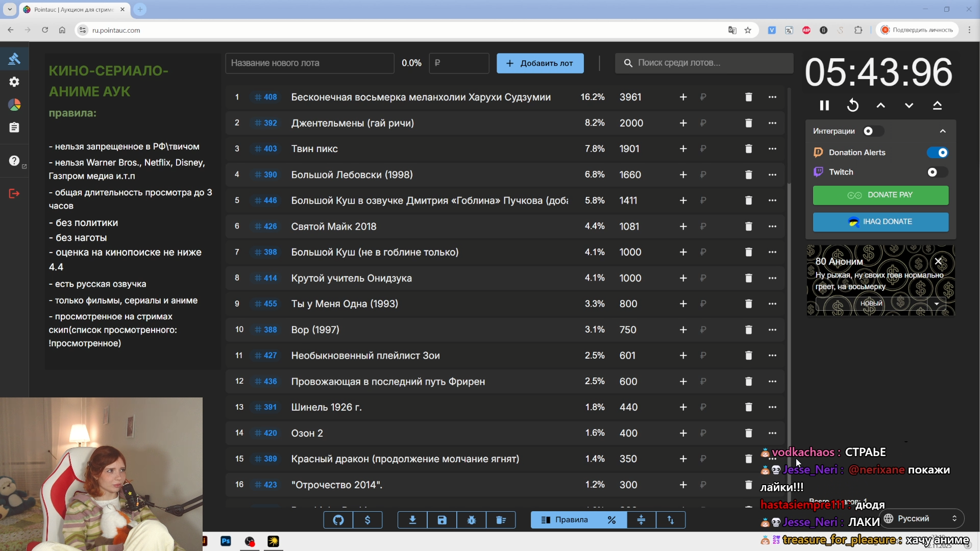This screenshot has height=551, width=980.
Task: Collapse the Интеграции panel chevron
Action: (x=943, y=131)
